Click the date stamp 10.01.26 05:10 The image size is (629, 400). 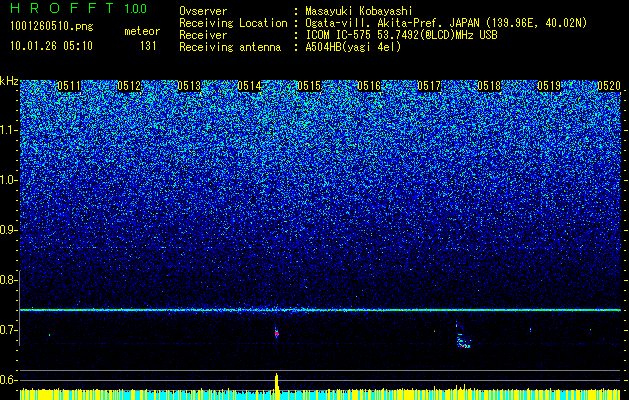point(51,46)
